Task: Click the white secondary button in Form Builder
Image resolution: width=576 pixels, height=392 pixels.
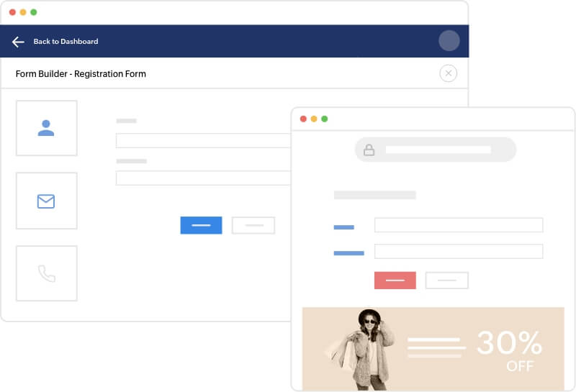Action: click(x=253, y=225)
